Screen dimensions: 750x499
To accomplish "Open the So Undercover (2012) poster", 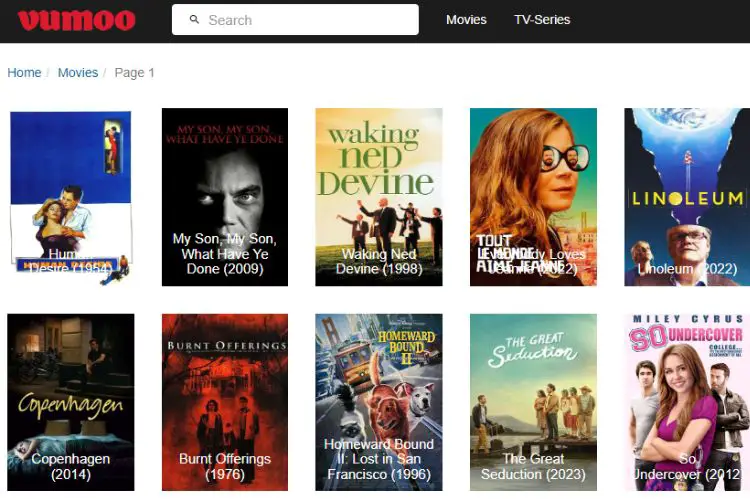I will (x=687, y=402).
